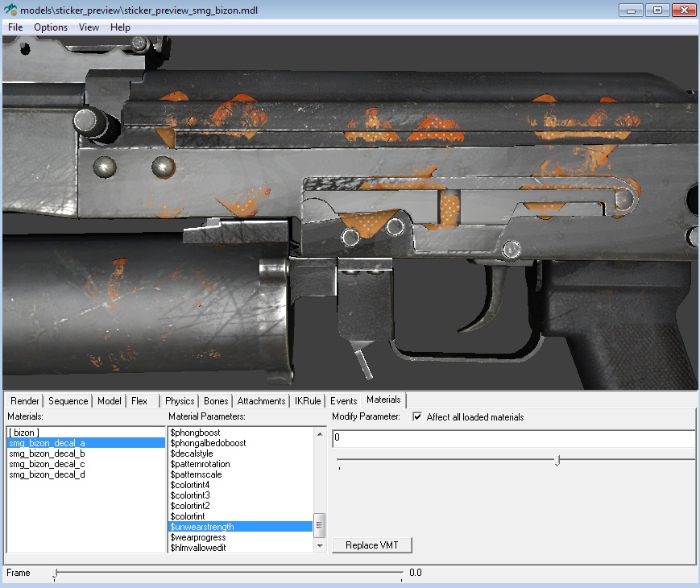The height and width of the screenshot is (588, 700).
Task: Click the Replace VMT button
Action: coord(372,545)
